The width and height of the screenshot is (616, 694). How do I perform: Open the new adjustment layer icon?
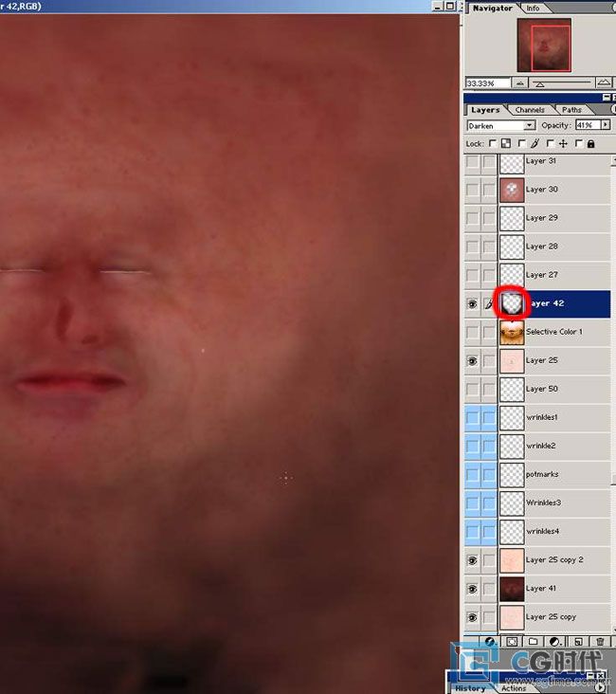(555, 642)
